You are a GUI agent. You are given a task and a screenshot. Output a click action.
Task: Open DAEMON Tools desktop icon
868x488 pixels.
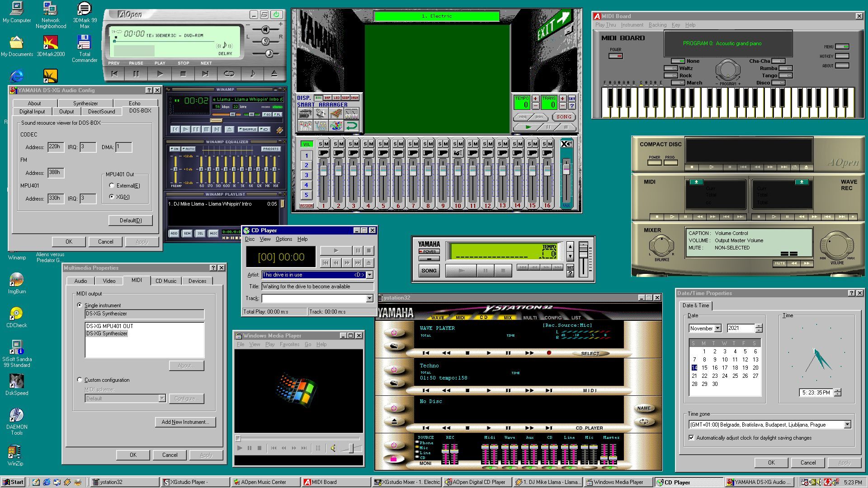(x=17, y=422)
